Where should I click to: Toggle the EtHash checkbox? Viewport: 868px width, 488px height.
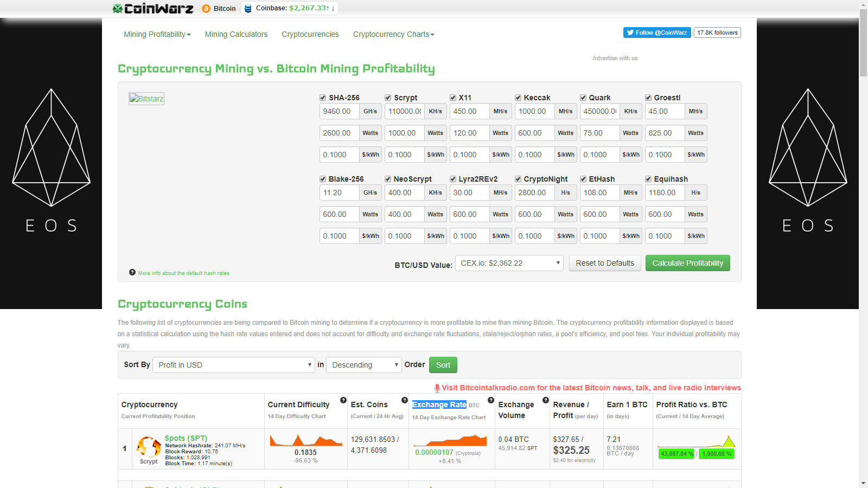click(583, 179)
